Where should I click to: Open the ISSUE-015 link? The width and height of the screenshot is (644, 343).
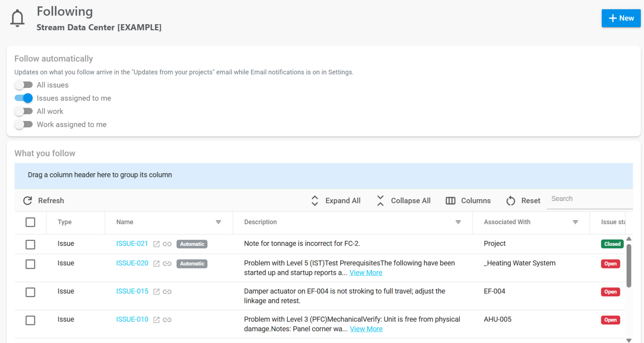[132, 291]
